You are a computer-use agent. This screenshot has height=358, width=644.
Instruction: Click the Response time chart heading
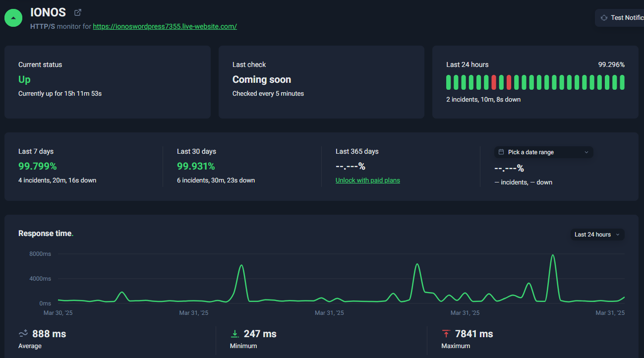pyautogui.click(x=46, y=234)
